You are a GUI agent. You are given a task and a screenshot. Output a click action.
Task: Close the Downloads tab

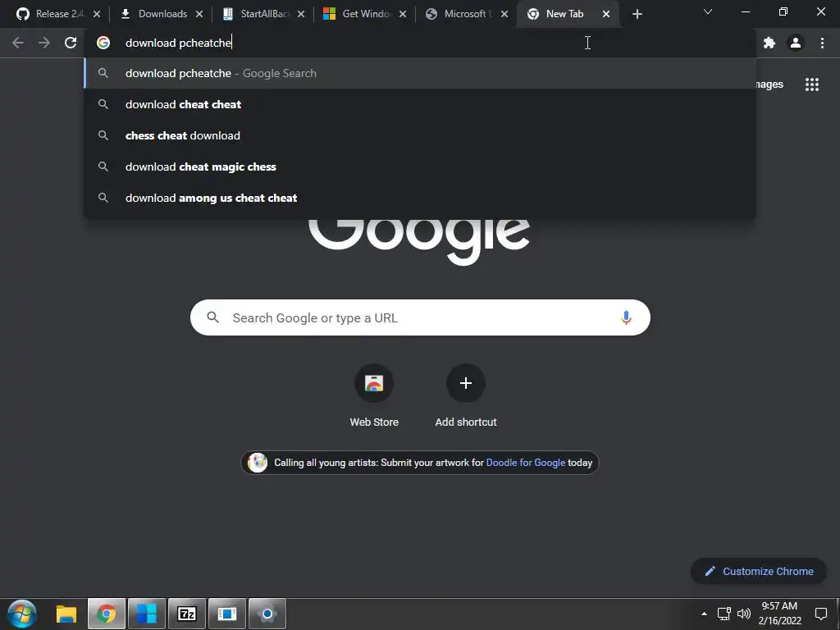coord(199,14)
